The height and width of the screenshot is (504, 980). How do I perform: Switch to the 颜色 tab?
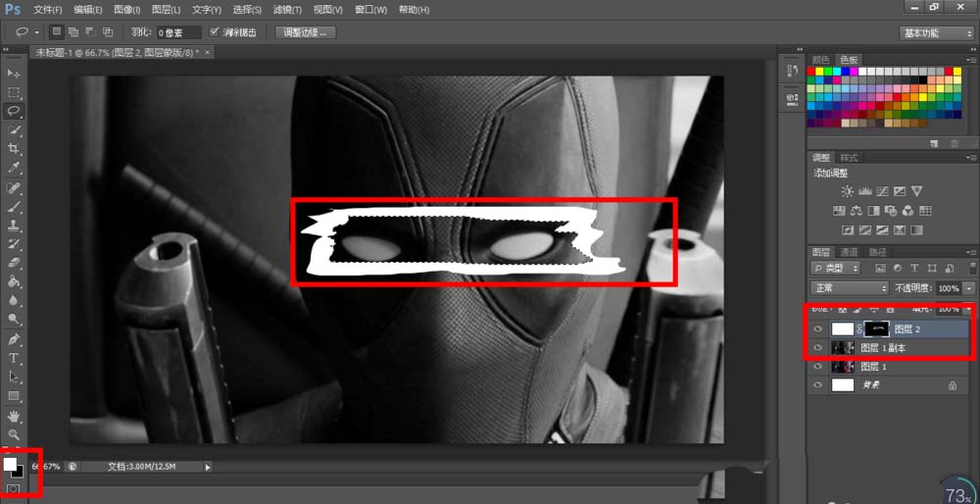pos(820,60)
